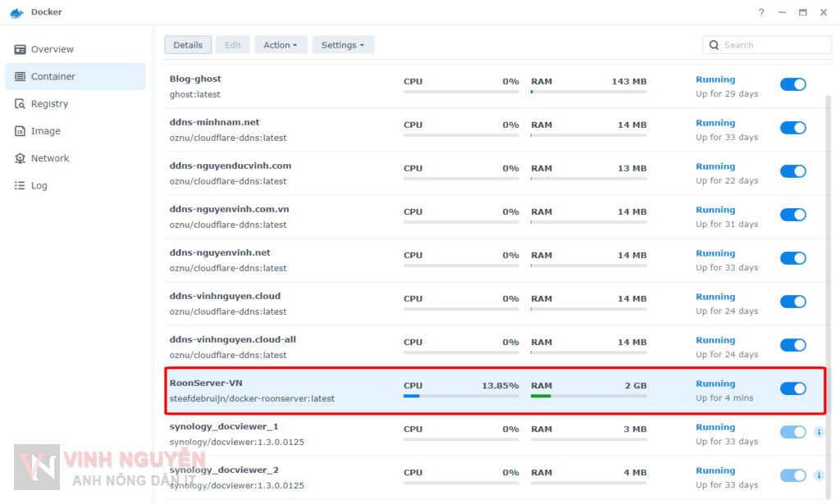This screenshot has height=504, width=840.
Task: Click the help question mark icon
Action: pos(761,12)
